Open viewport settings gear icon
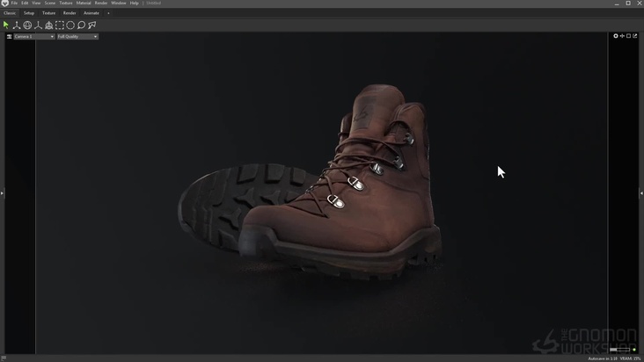The width and height of the screenshot is (644, 362). click(x=616, y=36)
